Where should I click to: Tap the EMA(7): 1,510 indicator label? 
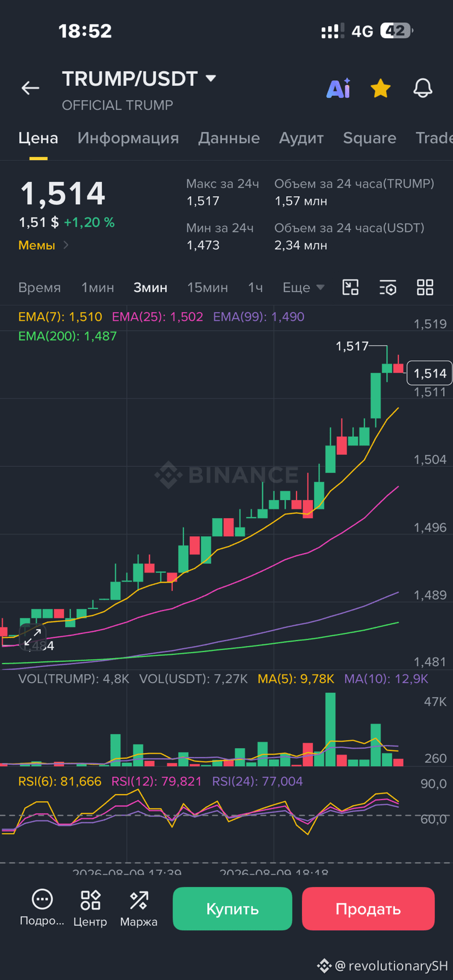(60, 316)
